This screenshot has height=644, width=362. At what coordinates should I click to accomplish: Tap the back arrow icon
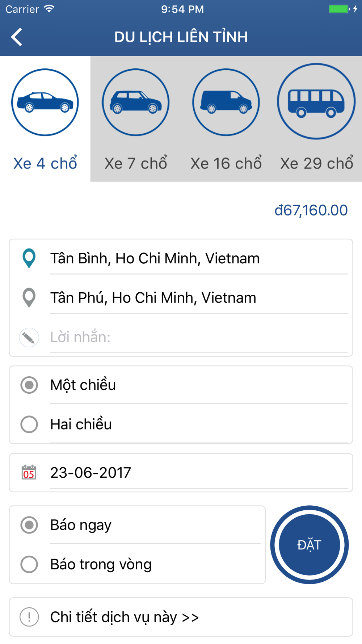pyautogui.click(x=17, y=37)
